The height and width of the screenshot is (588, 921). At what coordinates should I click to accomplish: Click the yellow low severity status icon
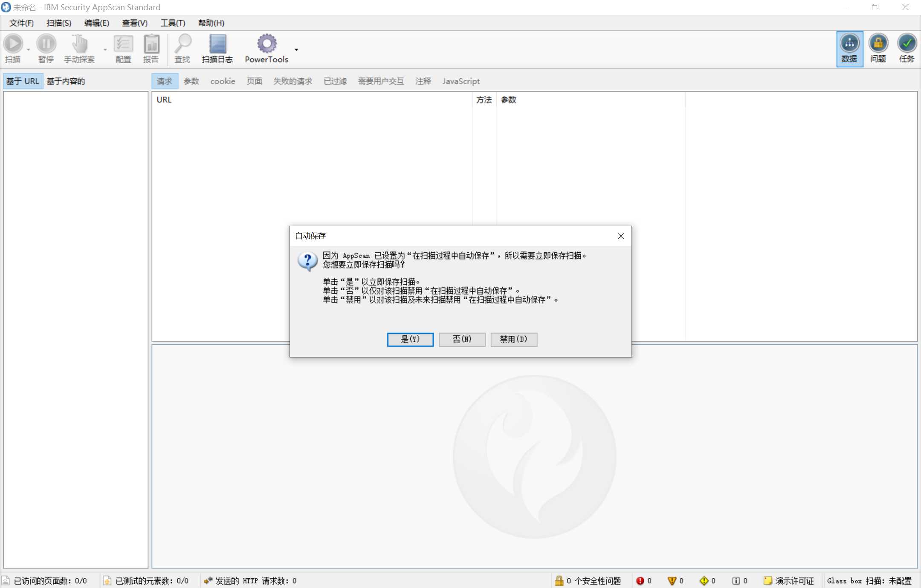(x=704, y=581)
